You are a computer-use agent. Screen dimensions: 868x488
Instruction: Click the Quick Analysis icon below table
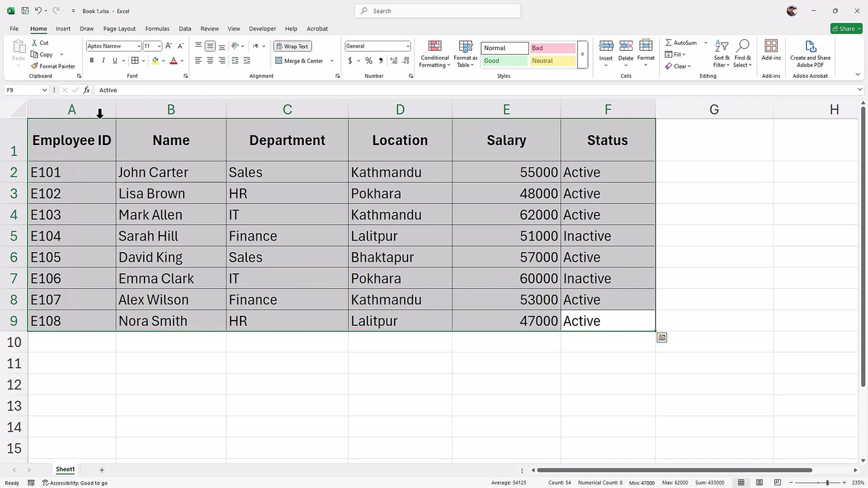(662, 338)
